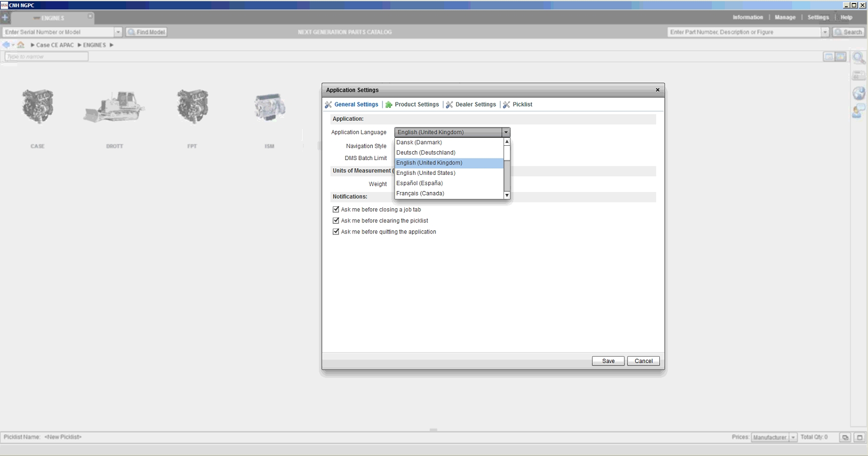
Task: Click the part Search button
Action: point(848,32)
